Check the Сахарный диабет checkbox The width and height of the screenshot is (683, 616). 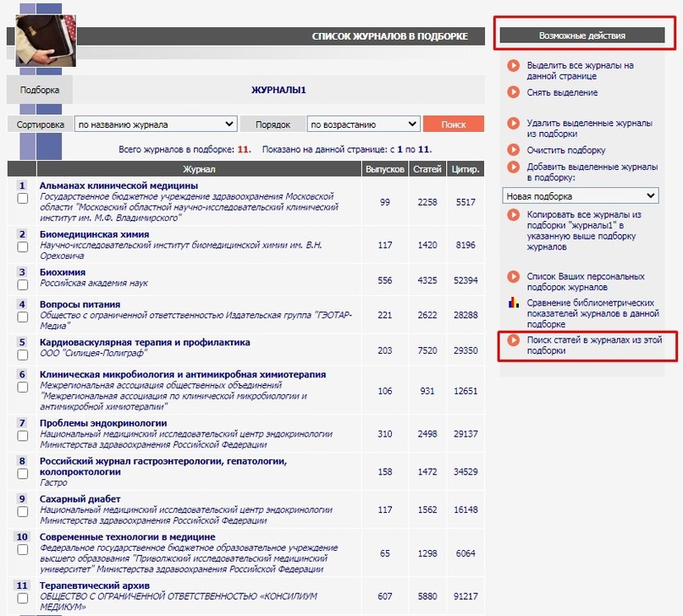click(x=23, y=512)
